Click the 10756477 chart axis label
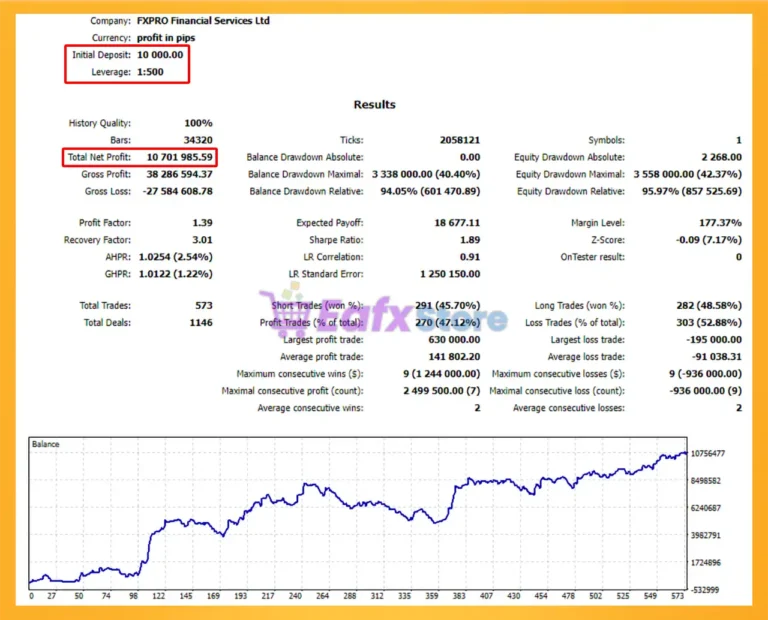The image size is (768, 620). 708,453
